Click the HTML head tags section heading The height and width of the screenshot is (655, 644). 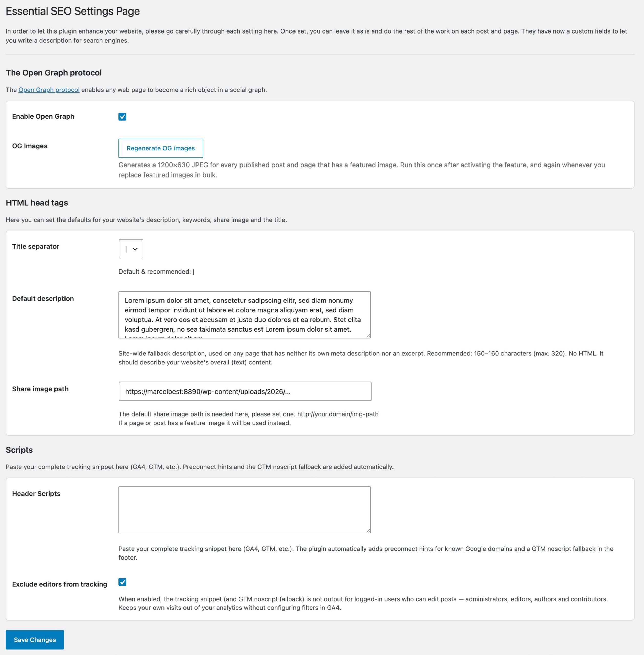pyautogui.click(x=37, y=203)
